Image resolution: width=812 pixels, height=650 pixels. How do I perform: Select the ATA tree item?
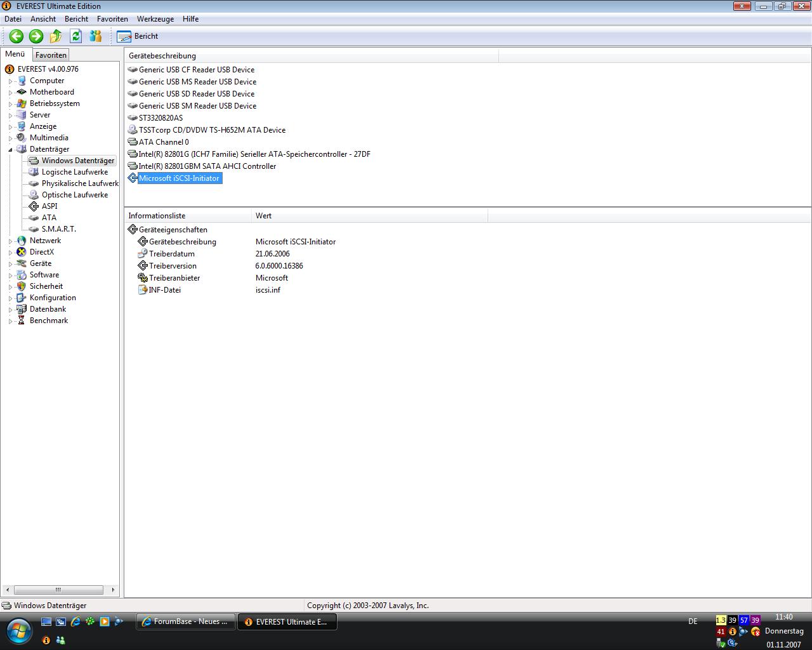coord(49,218)
